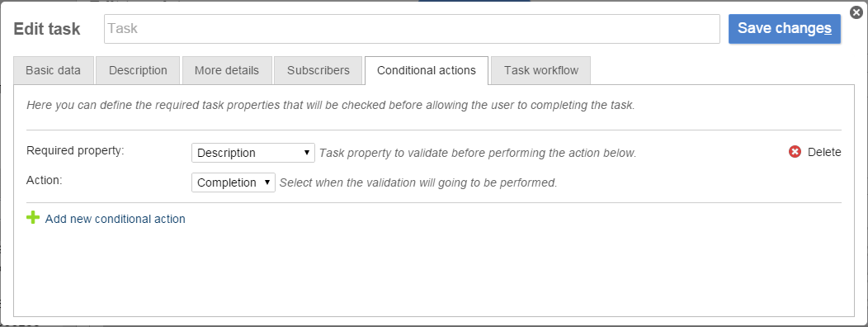Open the Action Completion dropdown
The width and height of the screenshot is (868, 327).
[x=233, y=182]
